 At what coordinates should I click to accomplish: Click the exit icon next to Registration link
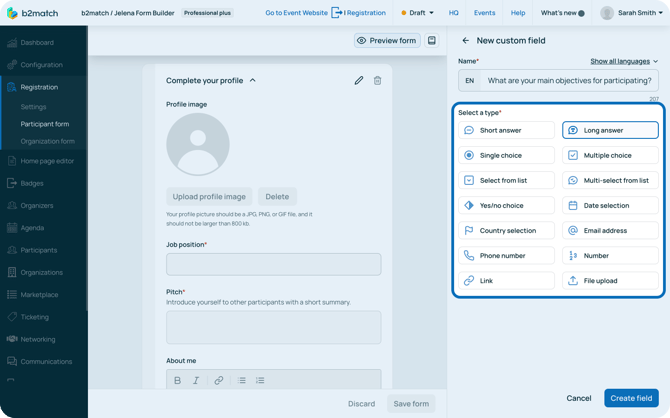coord(337,13)
